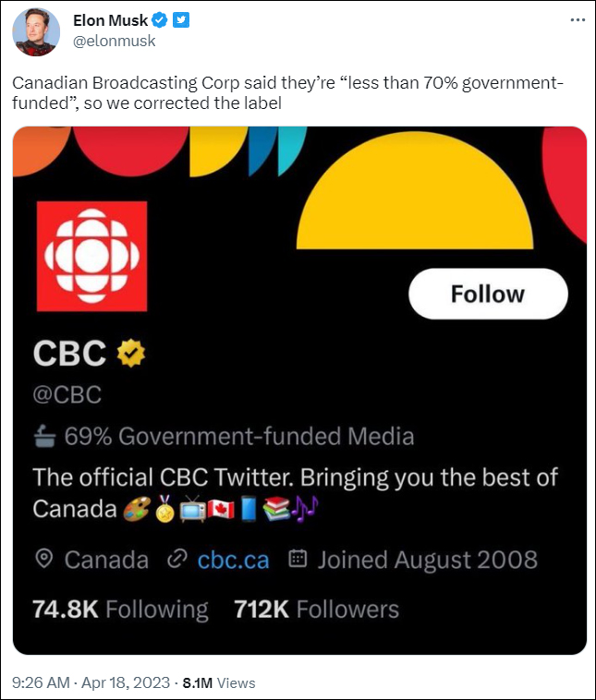
Task: View the 712K Followers list
Action: pyautogui.click(x=315, y=609)
